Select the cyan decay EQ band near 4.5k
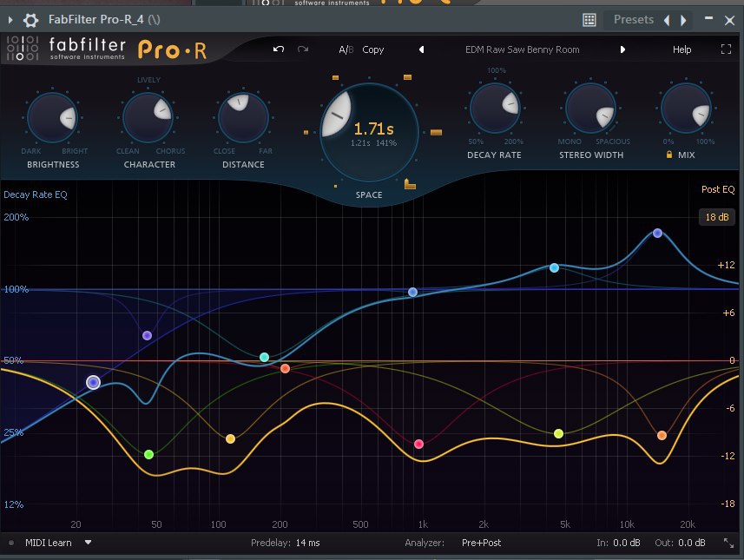 (x=554, y=267)
